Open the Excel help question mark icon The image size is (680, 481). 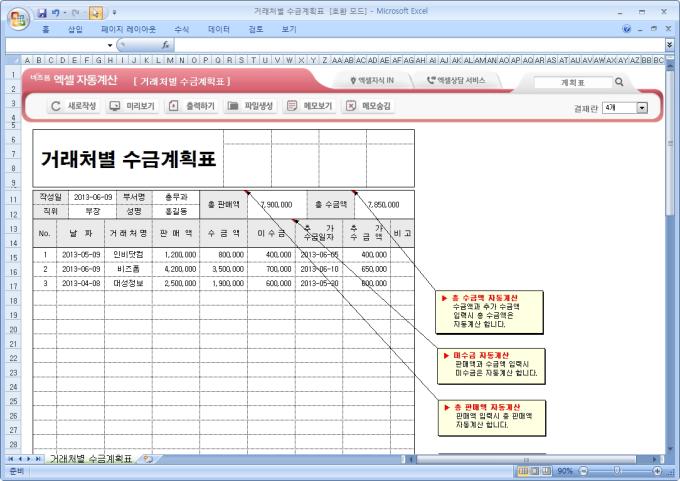(627, 30)
